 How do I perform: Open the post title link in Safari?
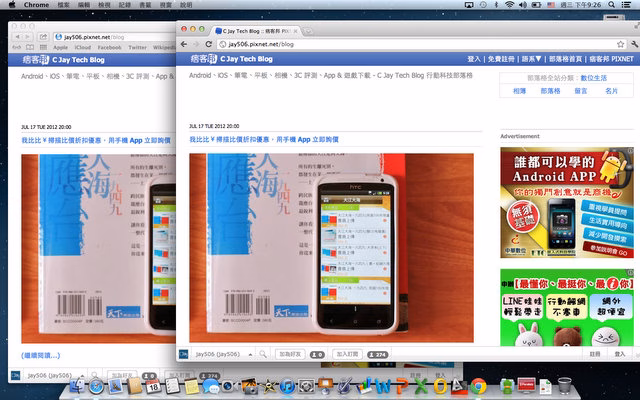(96, 140)
